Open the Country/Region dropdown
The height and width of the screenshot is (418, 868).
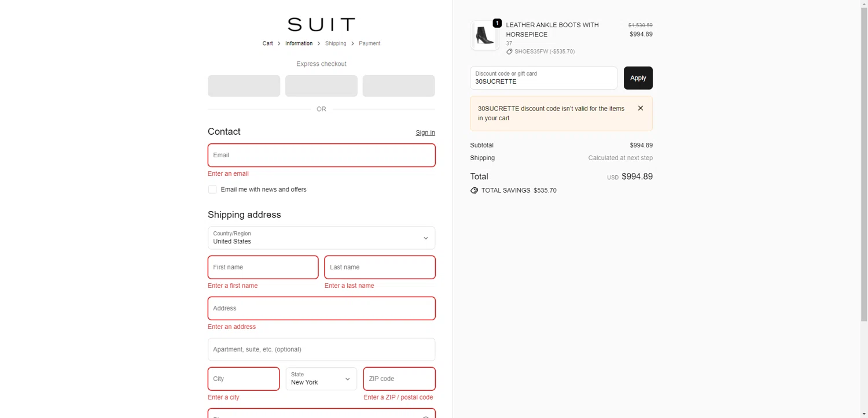pyautogui.click(x=321, y=238)
